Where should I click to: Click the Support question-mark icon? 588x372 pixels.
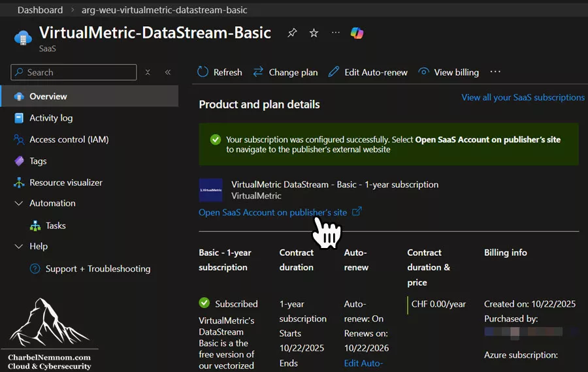pyautogui.click(x=35, y=269)
